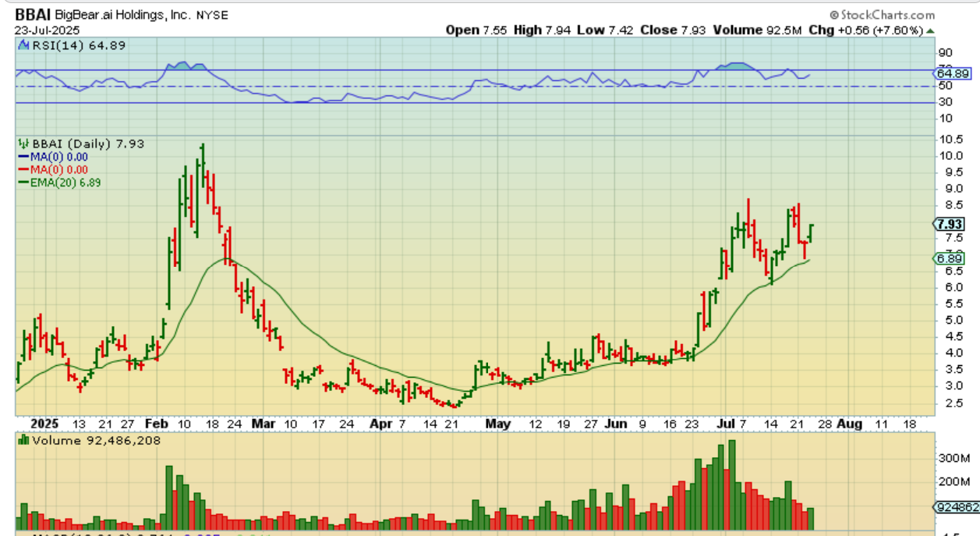Image resolution: width=980 pixels, height=536 pixels.
Task: Click the 10.5 price axis label
Action: tap(951, 139)
